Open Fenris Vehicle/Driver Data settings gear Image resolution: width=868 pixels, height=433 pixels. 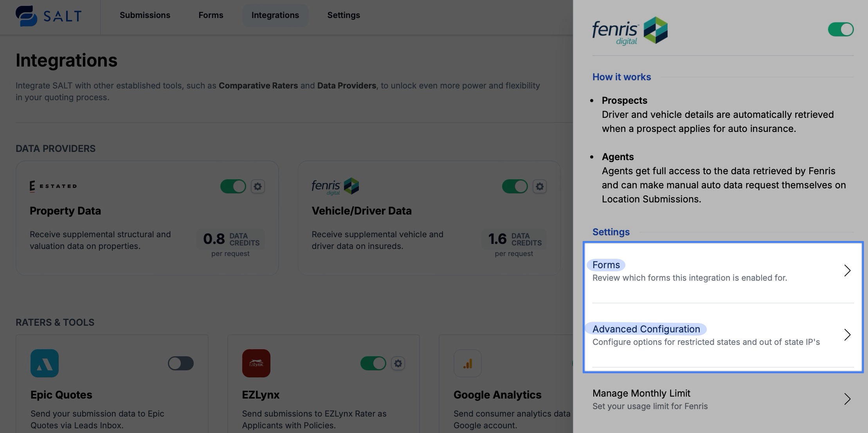(540, 186)
